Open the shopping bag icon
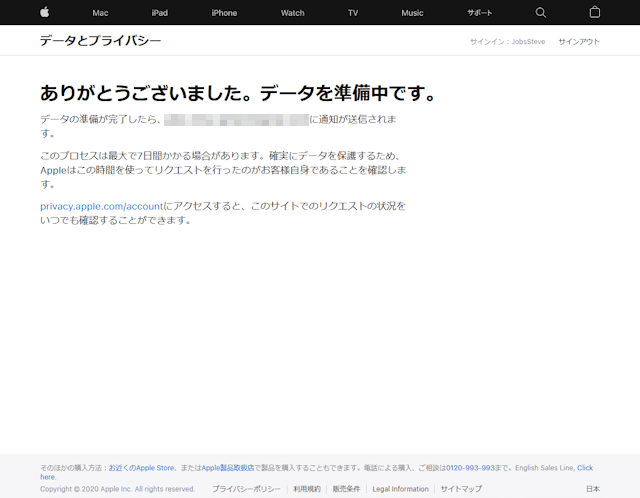This screenshot has height=498, width=640. coord(595,12)
